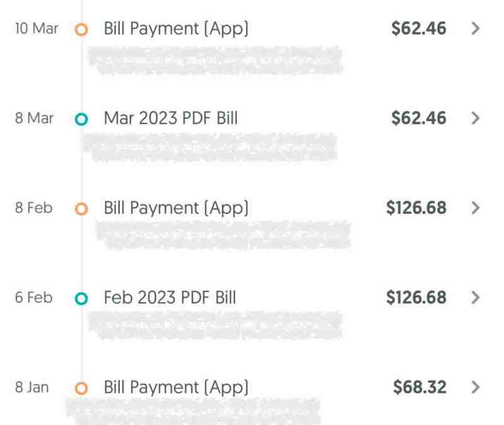The width and height of the screenshot is (504, 425).
Task: Expand the 10 Mar Bill Payment chevron arrow
Action: pyautogui.click(x=476, y=29)
